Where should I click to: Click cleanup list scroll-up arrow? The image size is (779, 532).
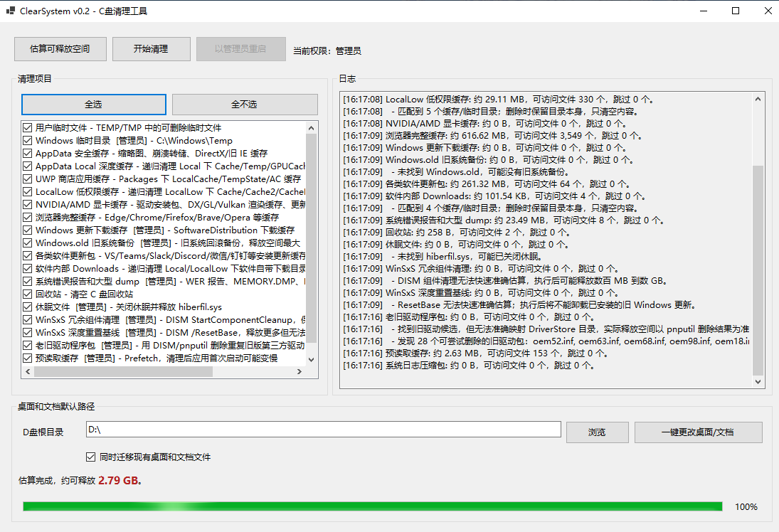tap(312, 128)
